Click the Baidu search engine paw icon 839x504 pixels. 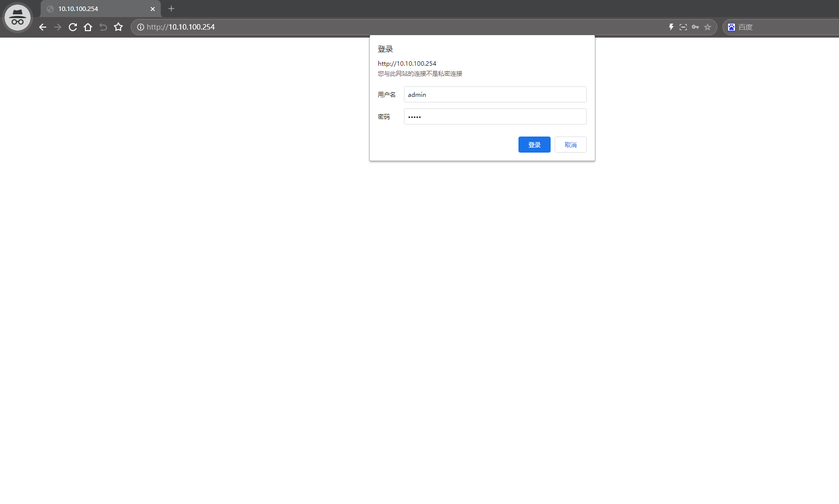coord(731,27)
